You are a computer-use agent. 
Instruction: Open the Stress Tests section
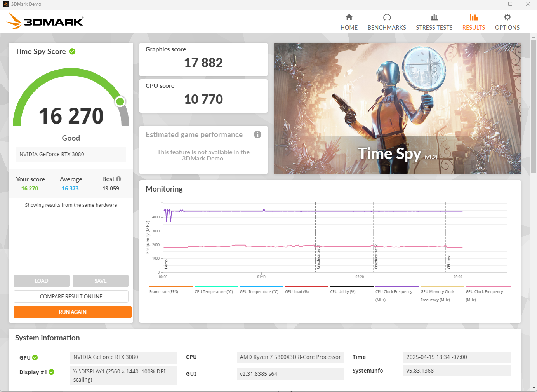point(434,22)
